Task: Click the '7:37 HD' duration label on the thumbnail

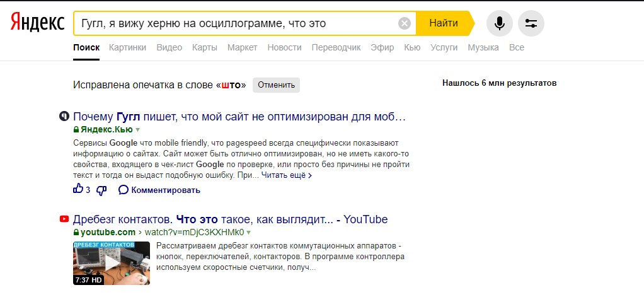Action: (88, 280)
